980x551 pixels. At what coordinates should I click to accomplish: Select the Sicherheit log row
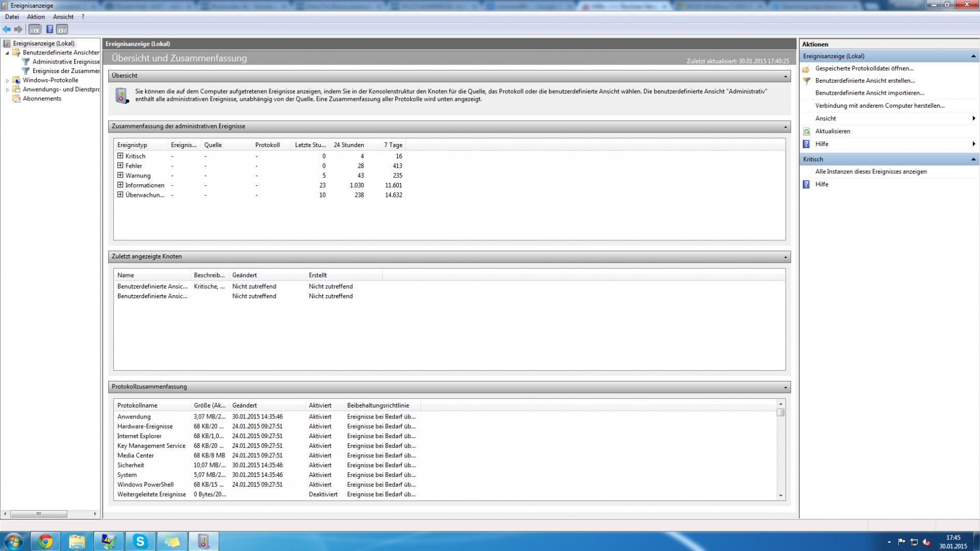click(267, 466)
